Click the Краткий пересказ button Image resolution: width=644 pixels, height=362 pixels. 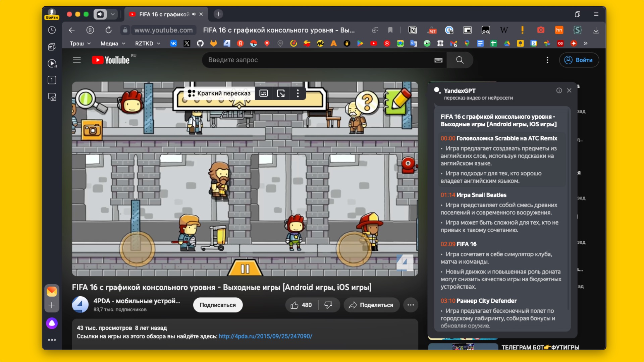[x=220, y=93]
